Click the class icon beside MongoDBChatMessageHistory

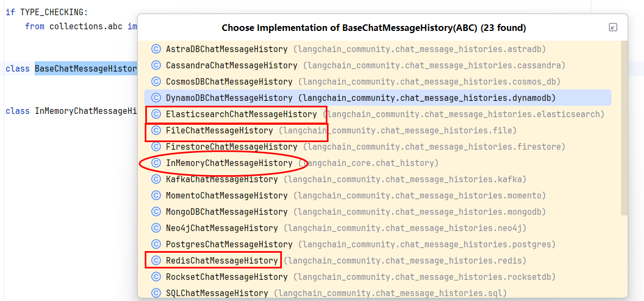[x=156, y=212]
